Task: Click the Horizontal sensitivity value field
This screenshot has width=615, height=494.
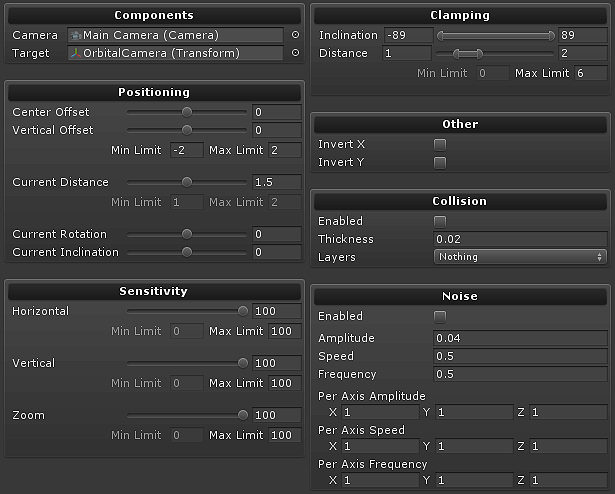Action: [x=277, y=311]
